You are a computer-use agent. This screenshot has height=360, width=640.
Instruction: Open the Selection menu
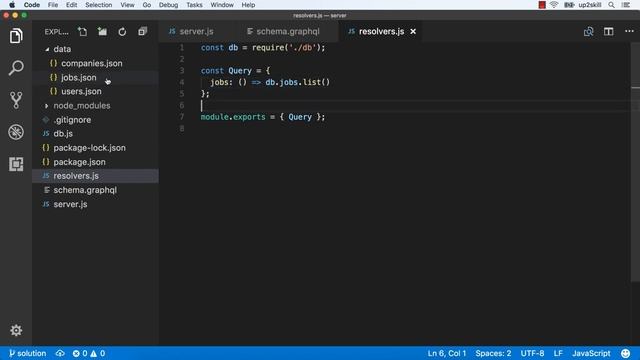[x=98, y=5]
